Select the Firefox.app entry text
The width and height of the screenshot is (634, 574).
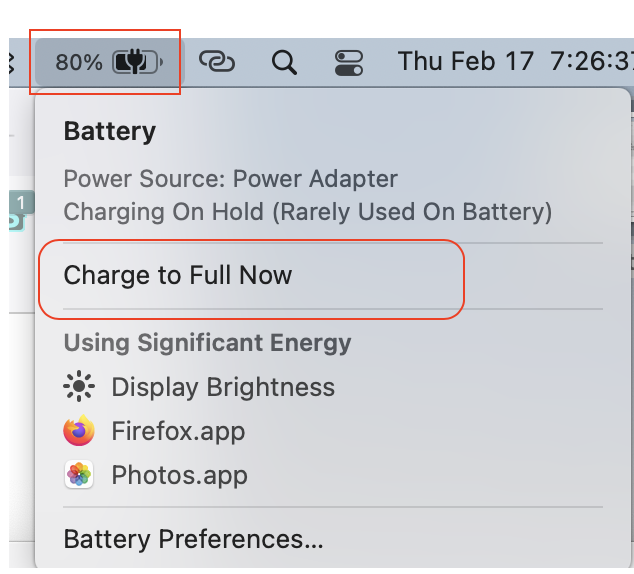coord(178,431)
